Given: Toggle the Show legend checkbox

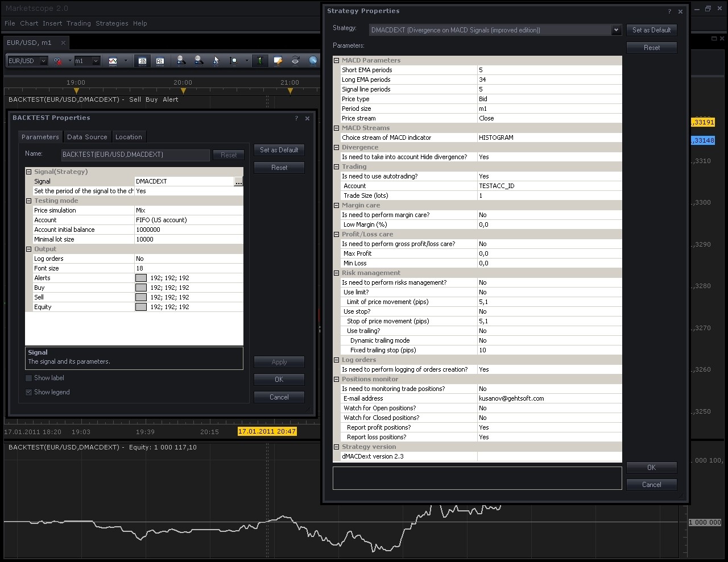Looking at the screenshot, I should 29,392.
